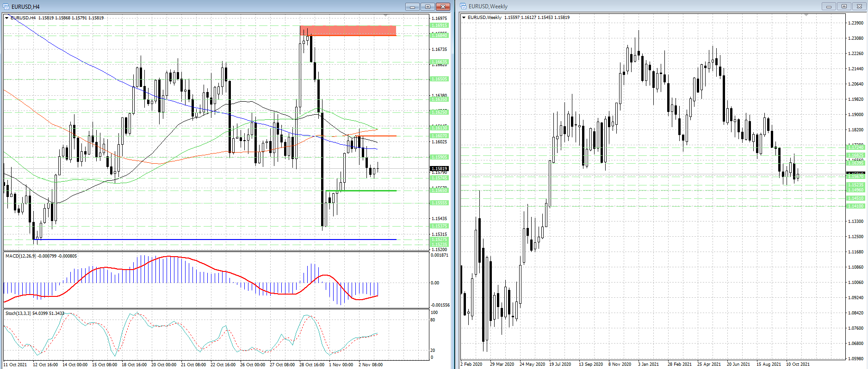The width and height of the screenshot is (868, 369).
Task: Select the blue horizontal support line
Action: click(215, 240)
